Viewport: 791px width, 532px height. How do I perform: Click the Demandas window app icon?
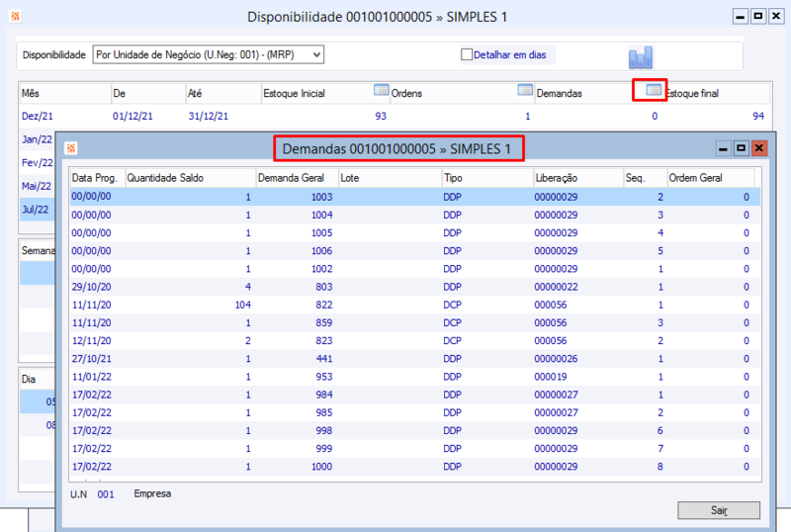pos(71,148)
